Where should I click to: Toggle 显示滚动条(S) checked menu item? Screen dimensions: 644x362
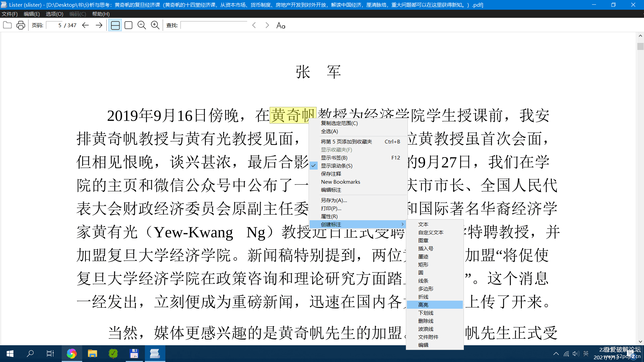(336, 166)
